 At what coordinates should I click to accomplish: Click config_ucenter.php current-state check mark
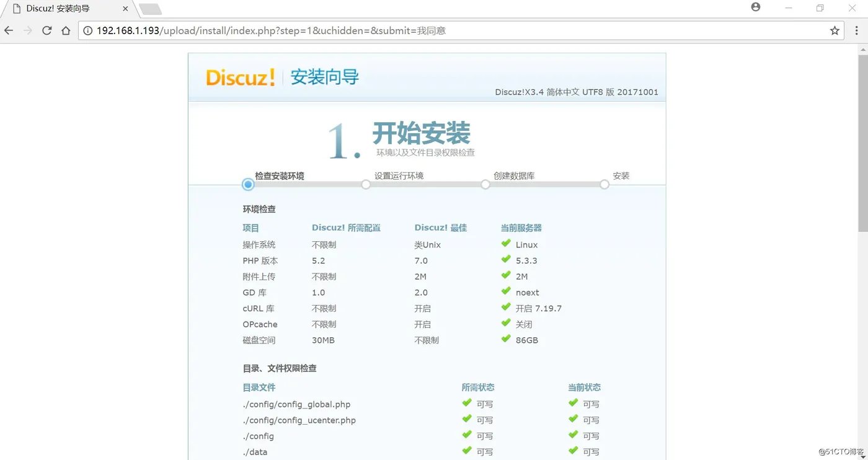(x=573, y=419)
